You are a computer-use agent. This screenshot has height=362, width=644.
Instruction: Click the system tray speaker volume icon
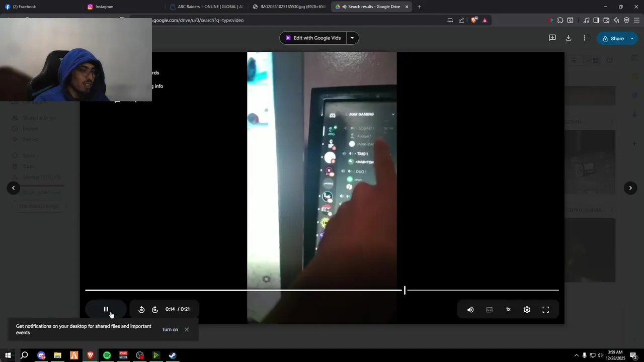pyautogui.click(x=600, y=355)
